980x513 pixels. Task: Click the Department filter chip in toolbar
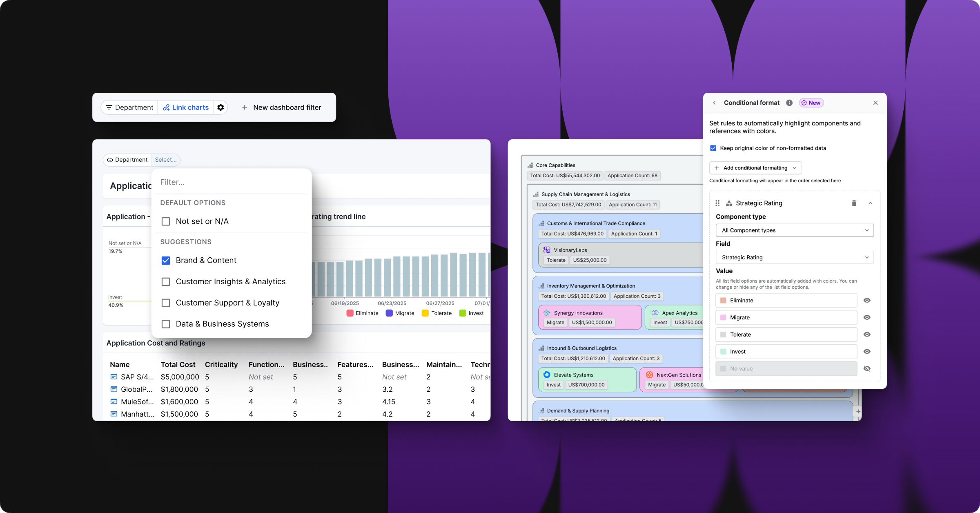point(129,107)
